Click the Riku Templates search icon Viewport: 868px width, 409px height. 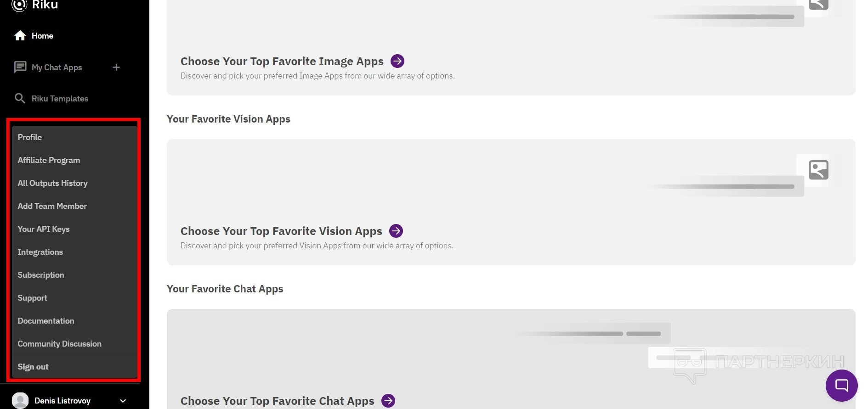[x=20, y=99]
